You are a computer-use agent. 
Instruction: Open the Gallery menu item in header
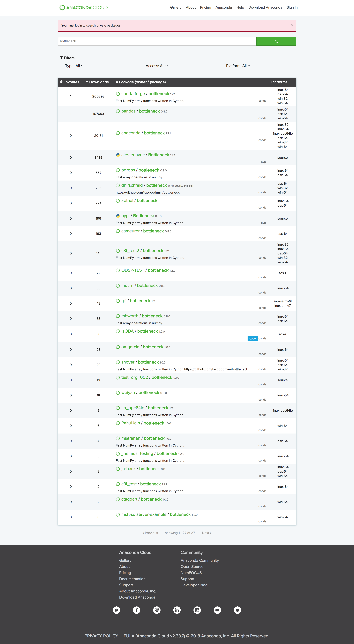[176, 7]
